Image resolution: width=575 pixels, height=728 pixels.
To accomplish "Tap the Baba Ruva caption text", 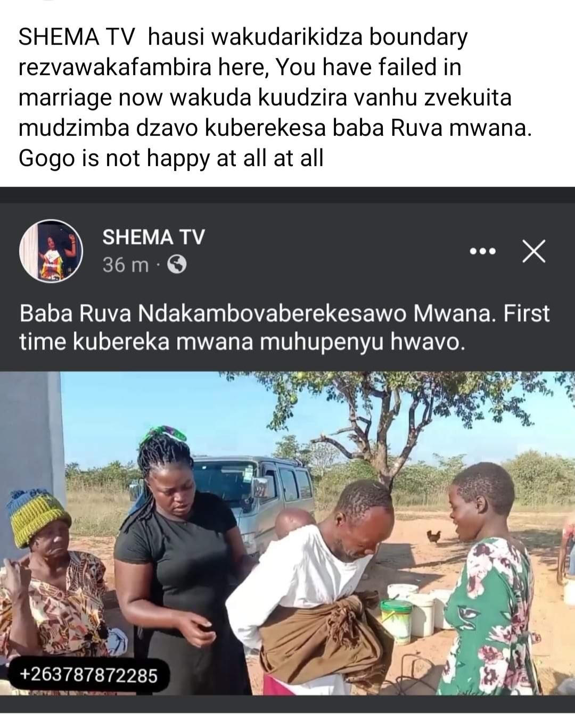I will coord(284,328).
